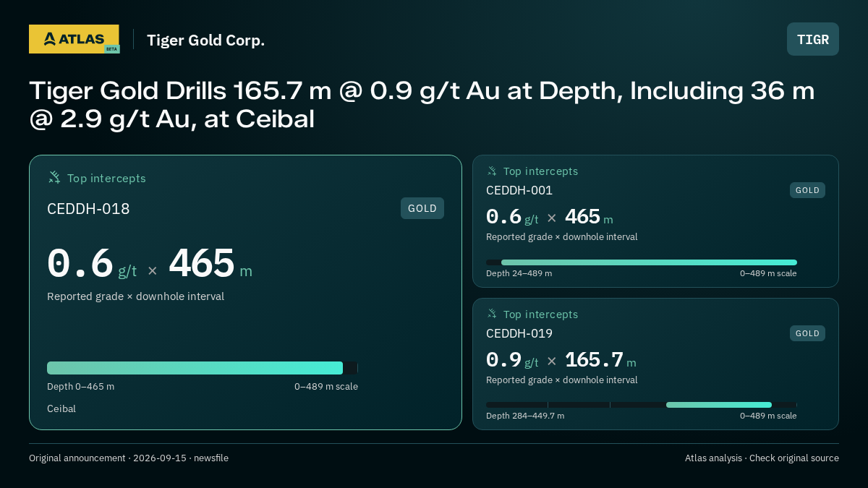The height and width of the screenshot is (488, 868).
Task: Click the Tiger Gold Corp. company name
Action: click(x=206, y=40)
